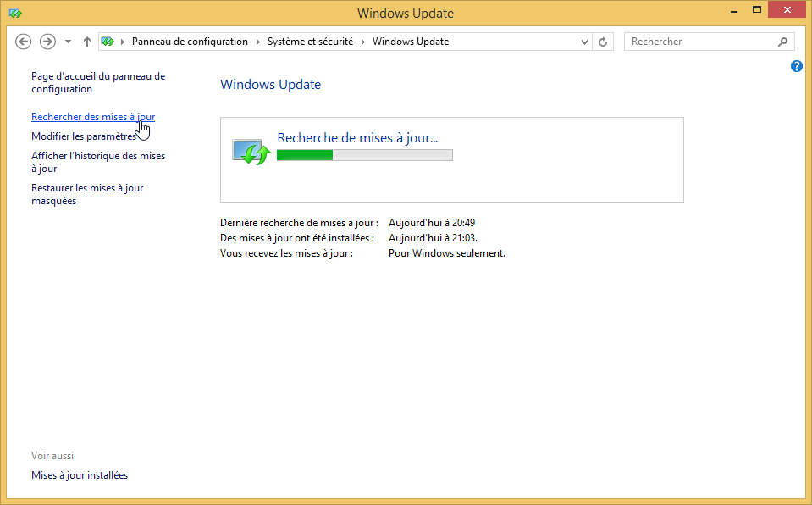Go up one level with up arrow
The height and width of the screenshot is (505, 812).
pos(87,42)
